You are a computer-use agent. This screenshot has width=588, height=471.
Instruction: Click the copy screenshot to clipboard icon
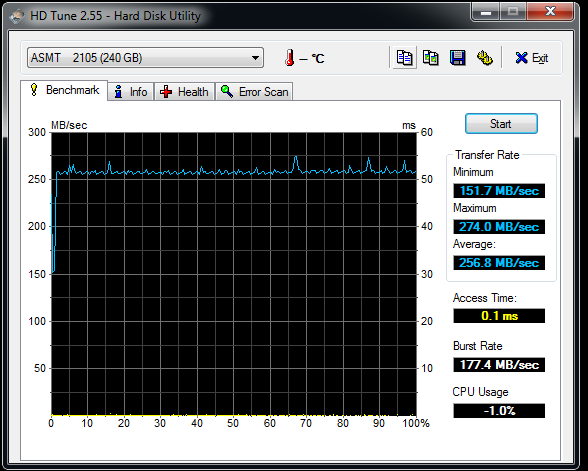click(x=430, y=58)
